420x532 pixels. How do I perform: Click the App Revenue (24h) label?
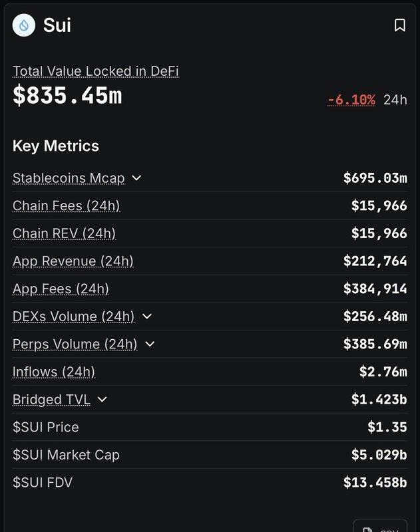tap(73, 261)
